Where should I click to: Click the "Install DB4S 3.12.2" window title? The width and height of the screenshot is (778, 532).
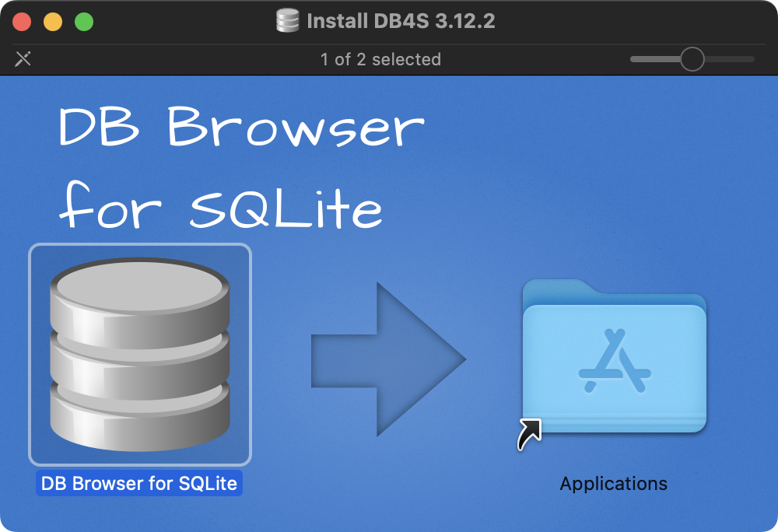click(401, 21)
